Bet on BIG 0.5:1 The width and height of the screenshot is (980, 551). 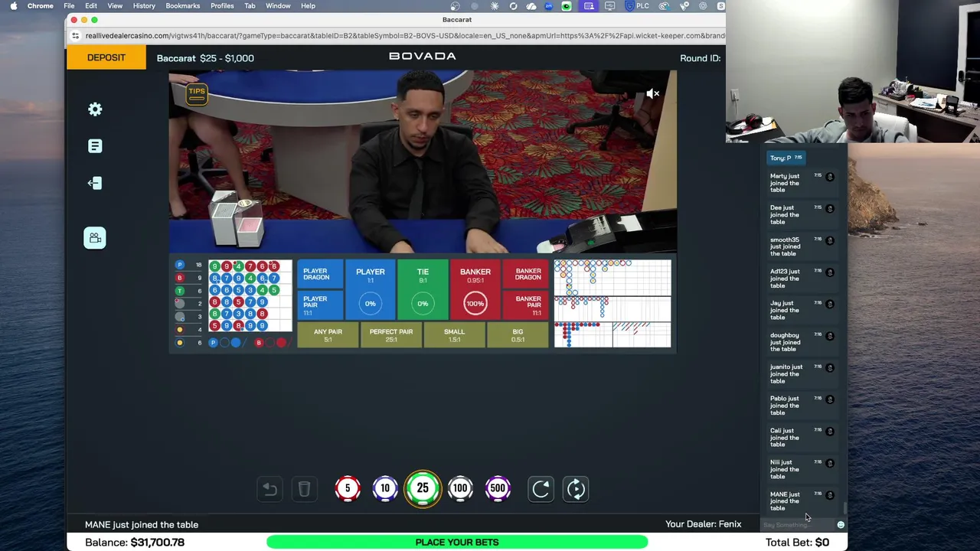(518, 335)
